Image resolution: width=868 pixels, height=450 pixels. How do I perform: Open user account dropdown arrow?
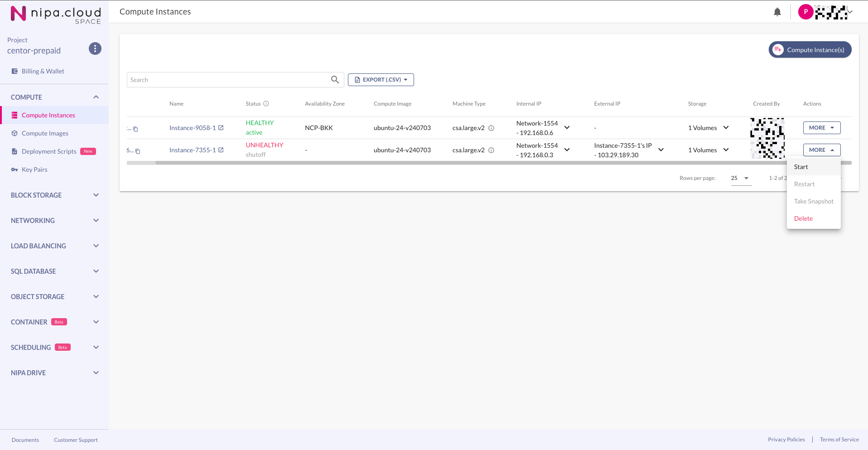pyautogui.click(x=850, y=12)
